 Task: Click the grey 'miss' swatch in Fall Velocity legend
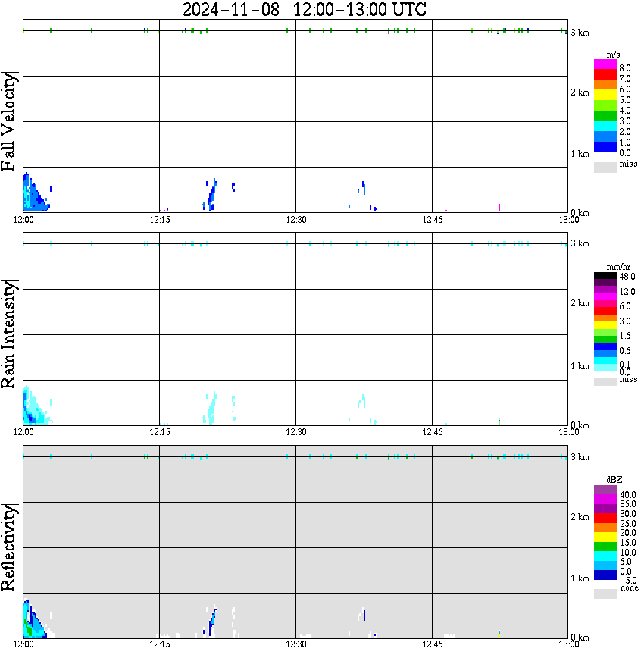(x=605, y=167)
